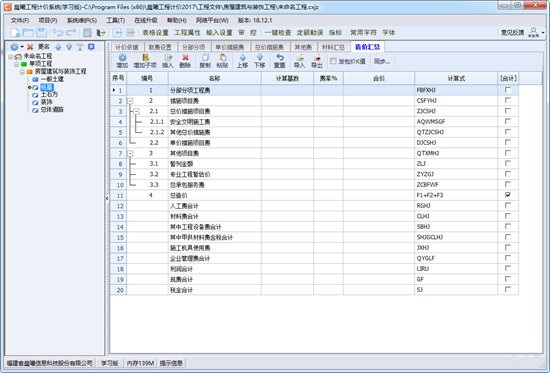Click the 表格设置 toolbar button
The height and width of the screenshot is (373, 550).
coord(155,33)
